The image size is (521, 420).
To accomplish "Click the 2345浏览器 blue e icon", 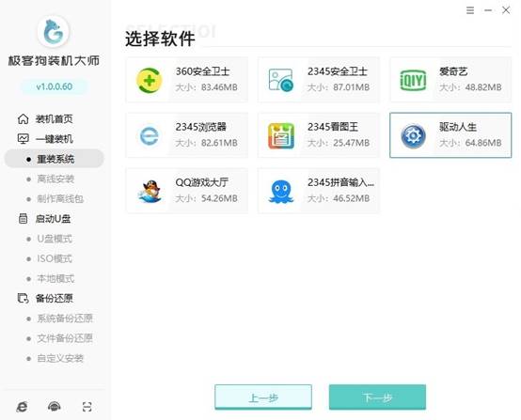I will point(150,135).
